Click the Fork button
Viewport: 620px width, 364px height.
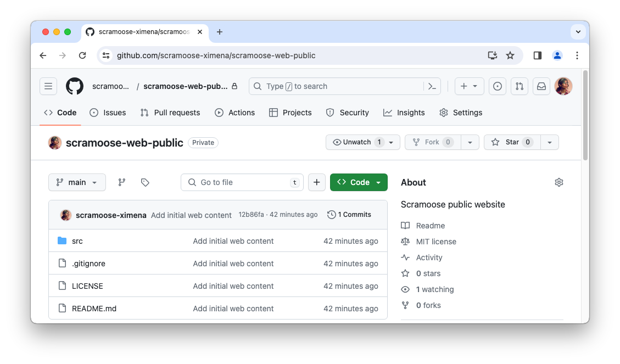433,142
